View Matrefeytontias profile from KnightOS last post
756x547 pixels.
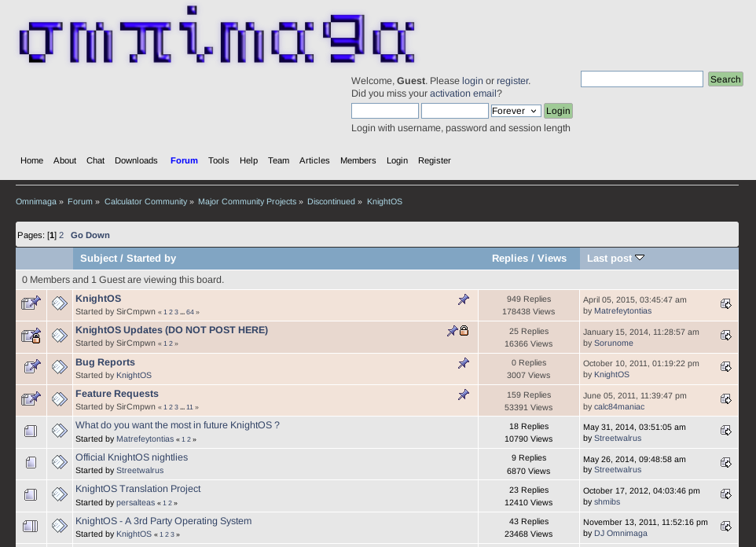point(622,311)
